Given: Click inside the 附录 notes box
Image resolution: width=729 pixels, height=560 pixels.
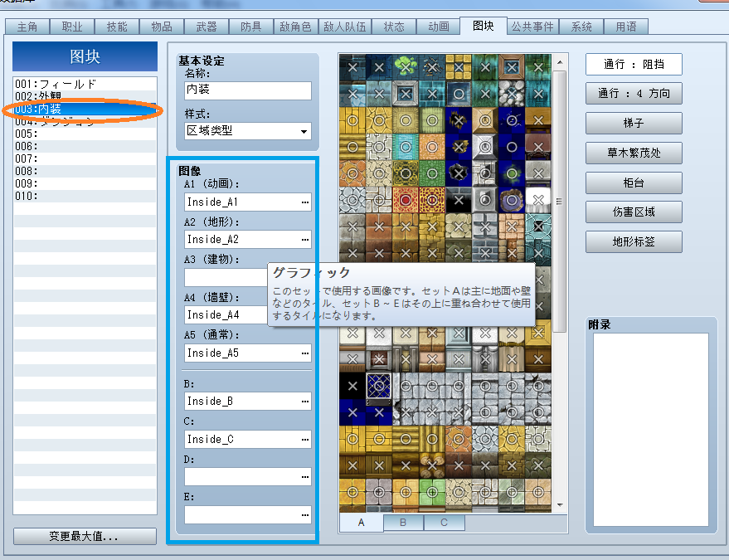Looking at the screenshot, I should coord(650,430).
